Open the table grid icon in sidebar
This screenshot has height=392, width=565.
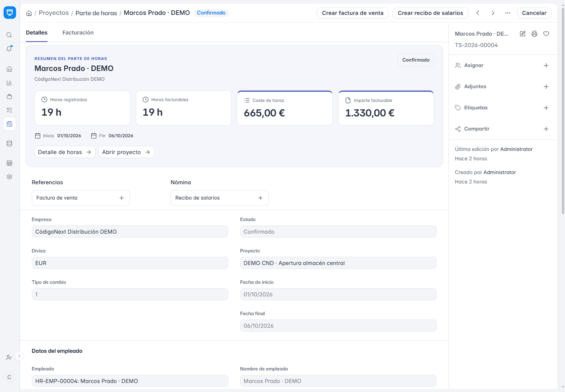point(9,163)
